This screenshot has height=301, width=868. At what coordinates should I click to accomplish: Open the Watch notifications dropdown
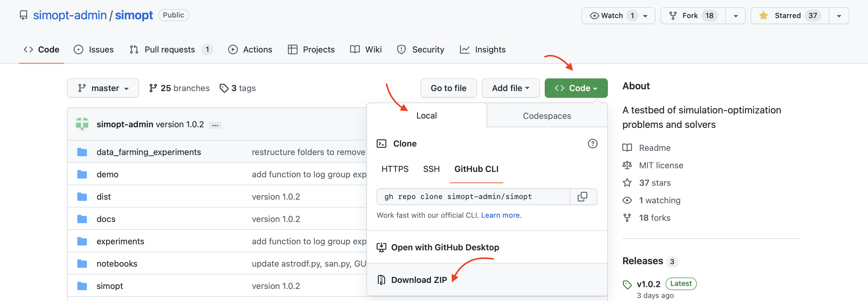(618, 16)
